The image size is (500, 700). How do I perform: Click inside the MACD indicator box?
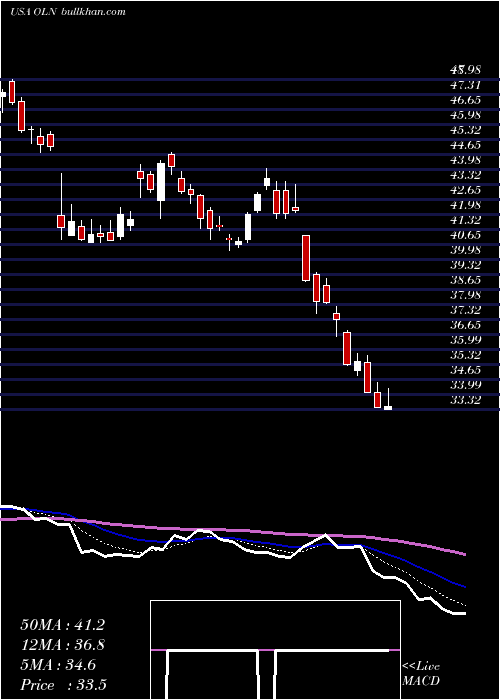[x=275, y=650]
